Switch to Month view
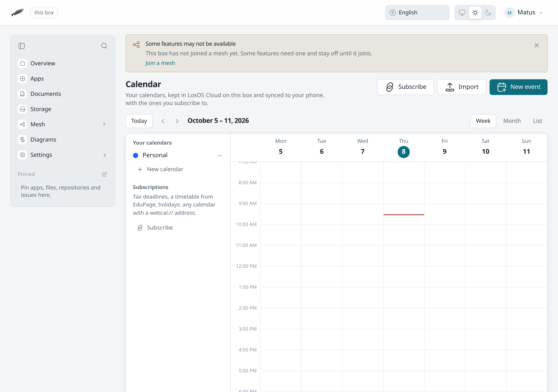 pos(512,121)
